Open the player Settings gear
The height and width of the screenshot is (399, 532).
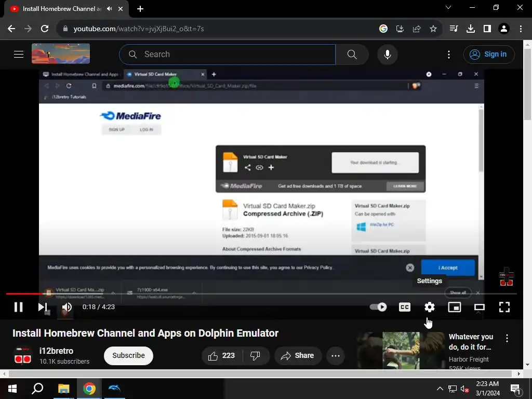[x=430, y=307]
